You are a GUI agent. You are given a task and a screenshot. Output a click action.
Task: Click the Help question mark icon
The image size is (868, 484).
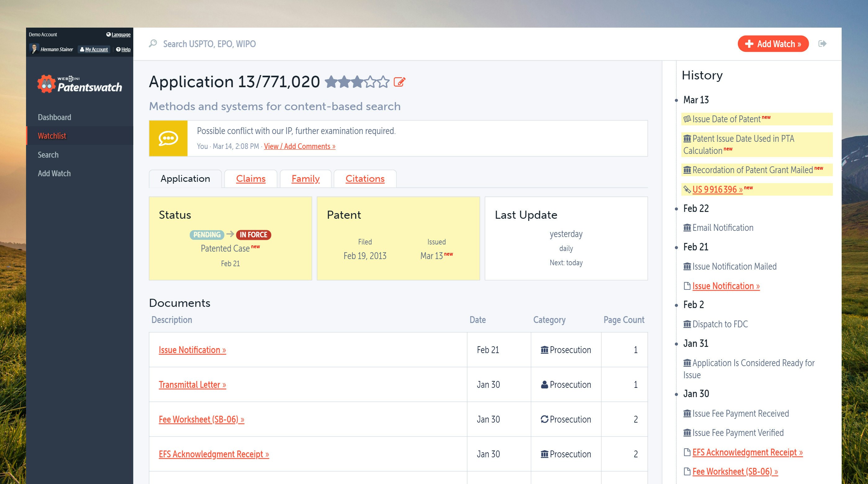[118, 49]
